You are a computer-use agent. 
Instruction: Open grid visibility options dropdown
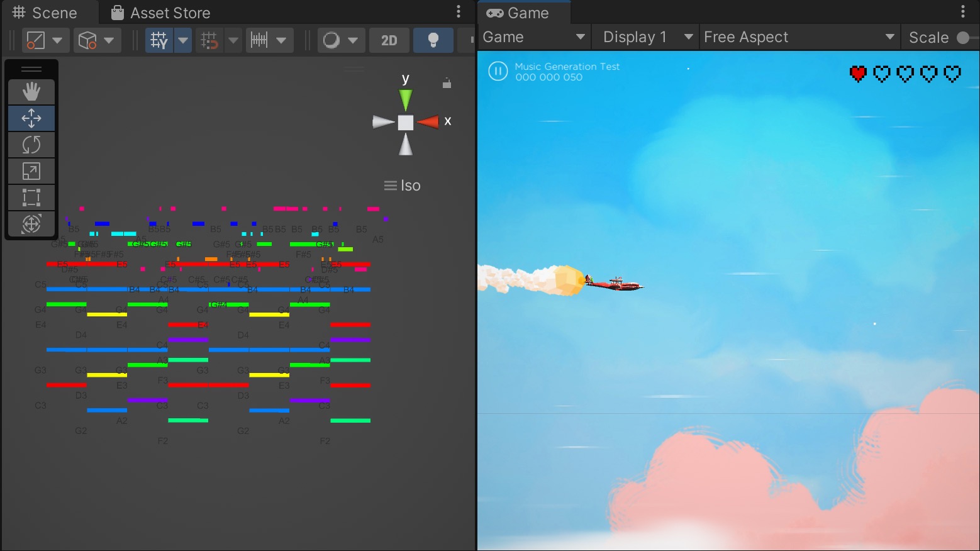pos(183,41)
